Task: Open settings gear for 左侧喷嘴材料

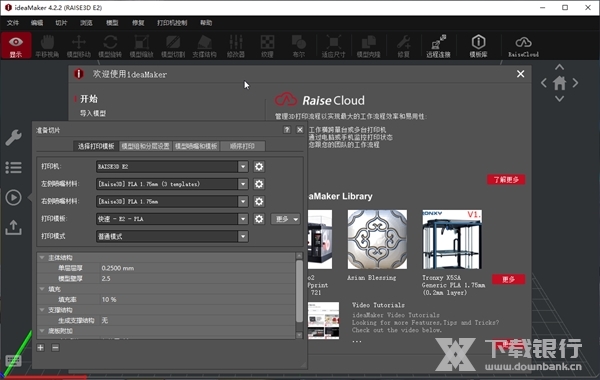Action: click(259, 184)
